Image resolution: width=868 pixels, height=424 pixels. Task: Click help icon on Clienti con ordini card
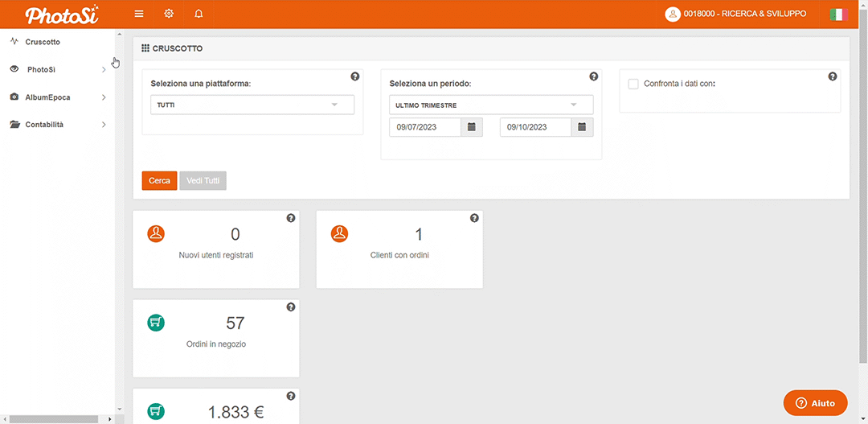pyautogui.click(x=474, y=218)
